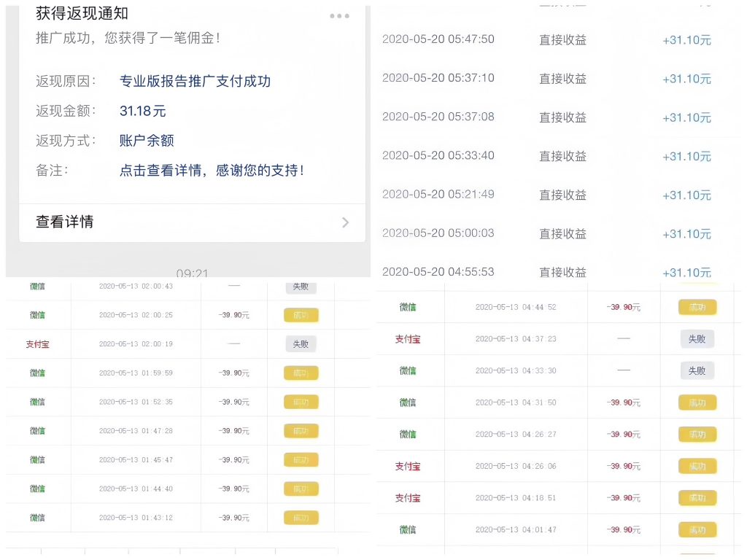Open the three-dot menu on the rebate notification
Viewport: 747px width, 560px height.
tap(338, 16)
